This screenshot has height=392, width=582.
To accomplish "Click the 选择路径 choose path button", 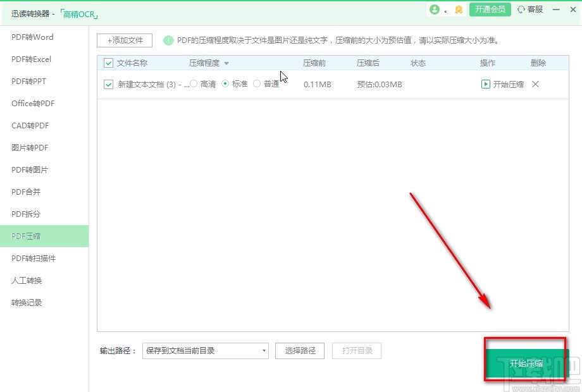I will pos(299,350).
